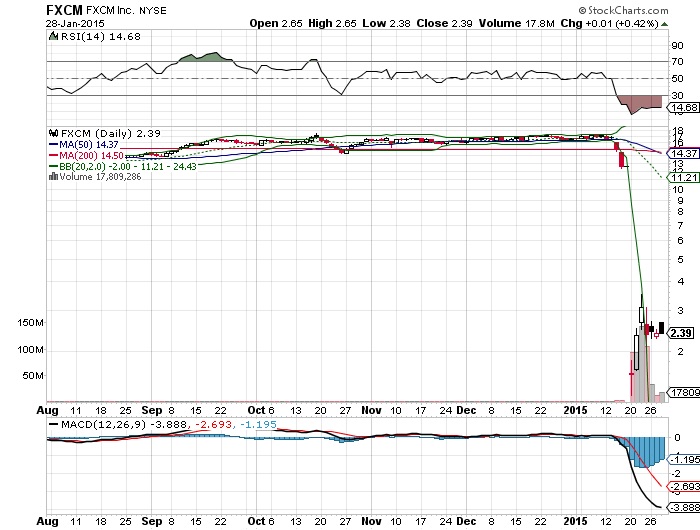Click the -1.195 tag on MACD right axis
Viewport: 700px width, 530px height.
pyautogui.click(x=684, y=459)
